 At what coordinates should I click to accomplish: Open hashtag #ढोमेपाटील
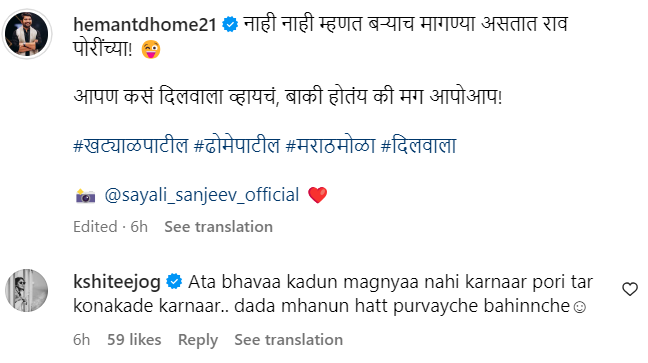pos(237,146)
